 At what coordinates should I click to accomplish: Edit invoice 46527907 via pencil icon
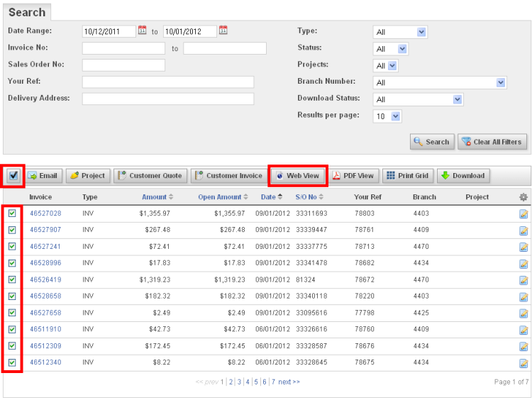[x=523, y=230]
